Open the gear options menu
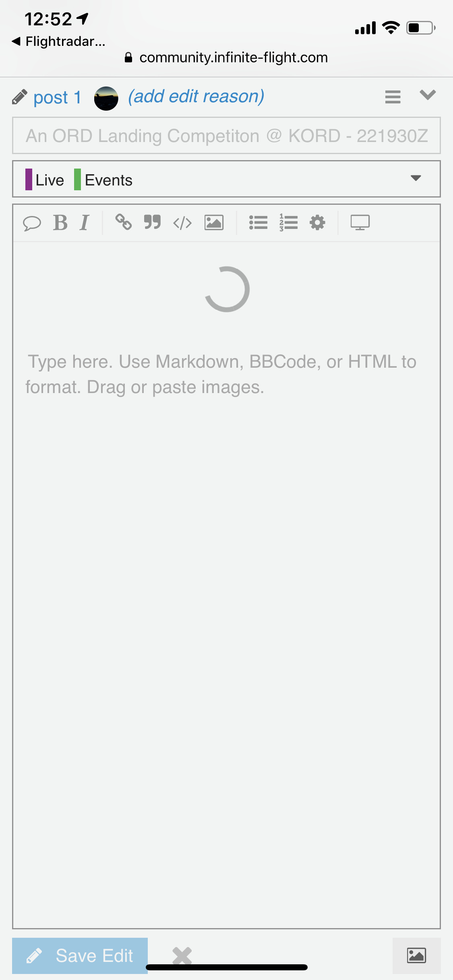This screenshot has height=980, width=453. tap(317, 222)
